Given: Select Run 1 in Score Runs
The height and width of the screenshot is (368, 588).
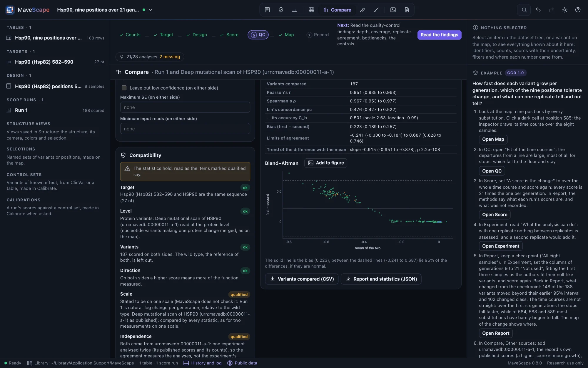Looking at the screenshot, I should 55,110.
